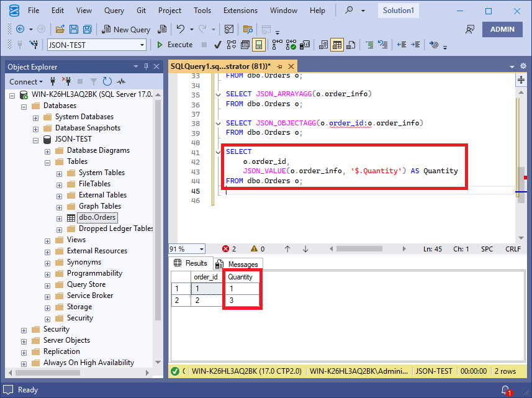Viewport: 532px width, 398px height.
Task: Click the Results to Text icon
Action: [x=323, y=45]
